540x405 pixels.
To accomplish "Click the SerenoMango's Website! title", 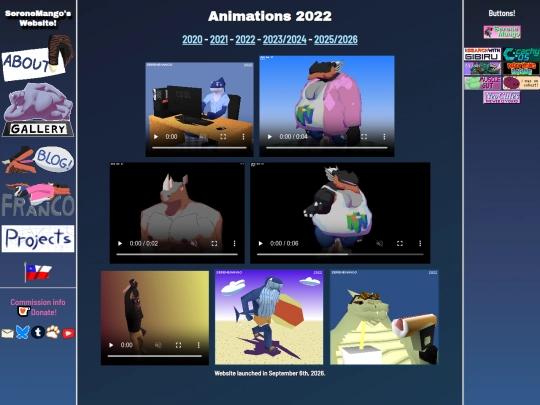I will coord(38,18).
